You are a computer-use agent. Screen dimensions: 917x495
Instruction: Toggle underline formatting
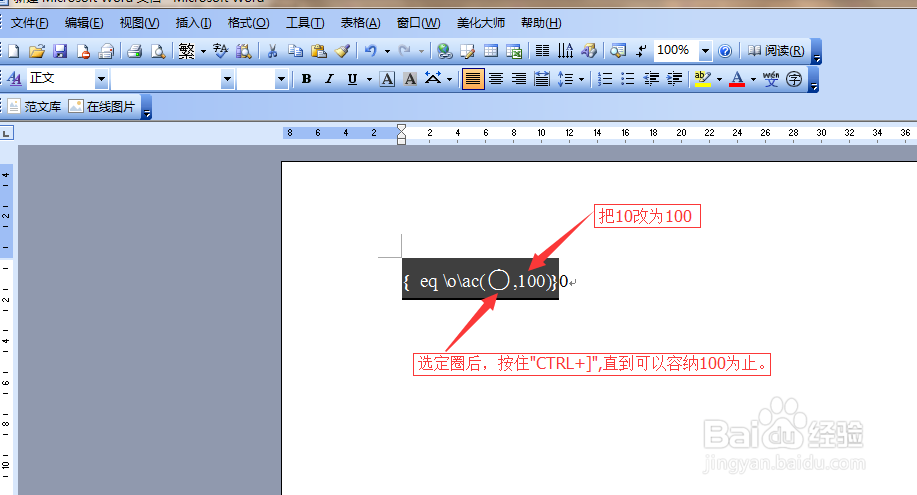pos(352,79)
